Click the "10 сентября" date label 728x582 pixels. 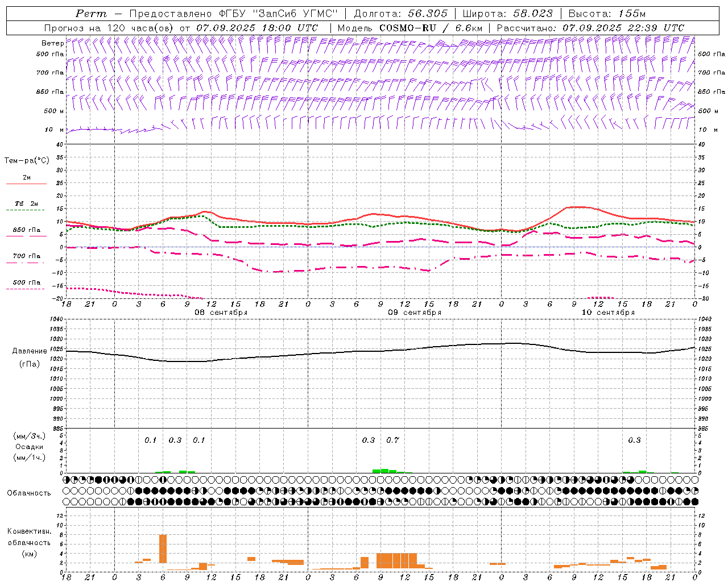pos(608,313)
